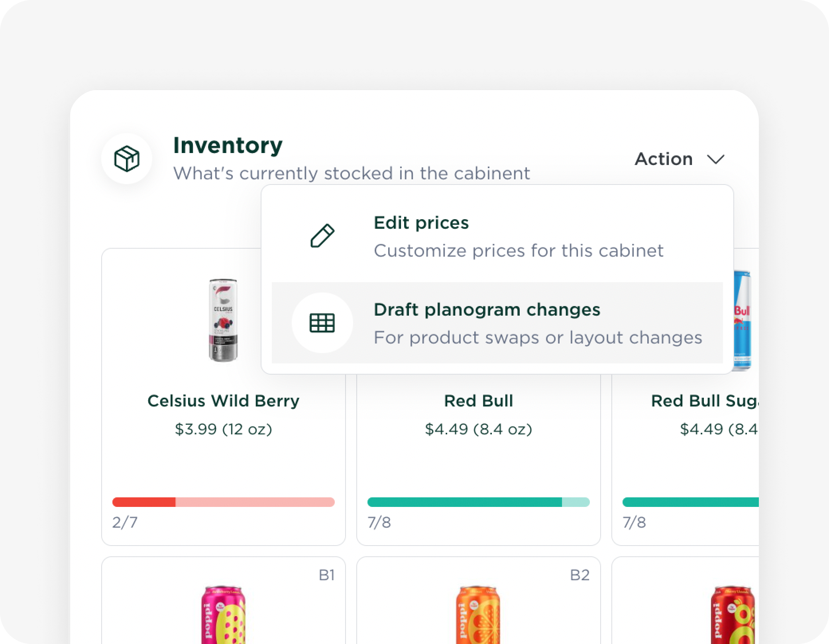This screenshot has height=644, width=829.
Task: Click the orange Poppi can in slot B2
Action: (x=478, y=614)
